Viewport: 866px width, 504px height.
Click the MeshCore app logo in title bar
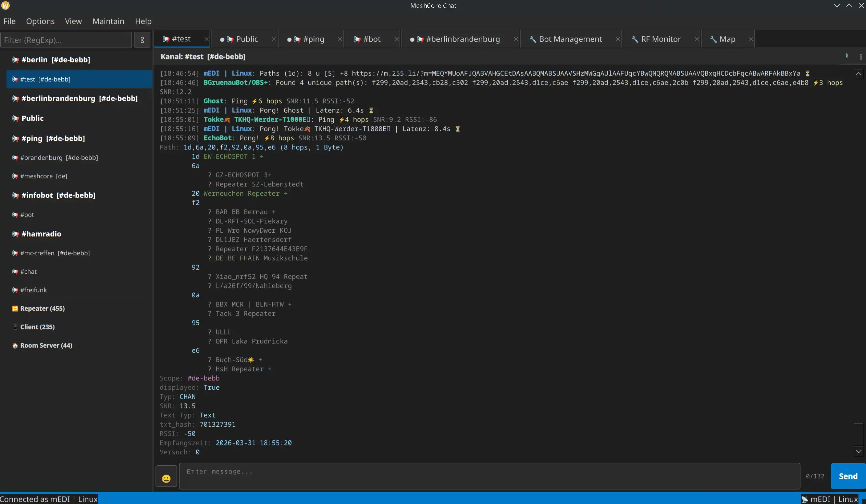pos(5,5)
